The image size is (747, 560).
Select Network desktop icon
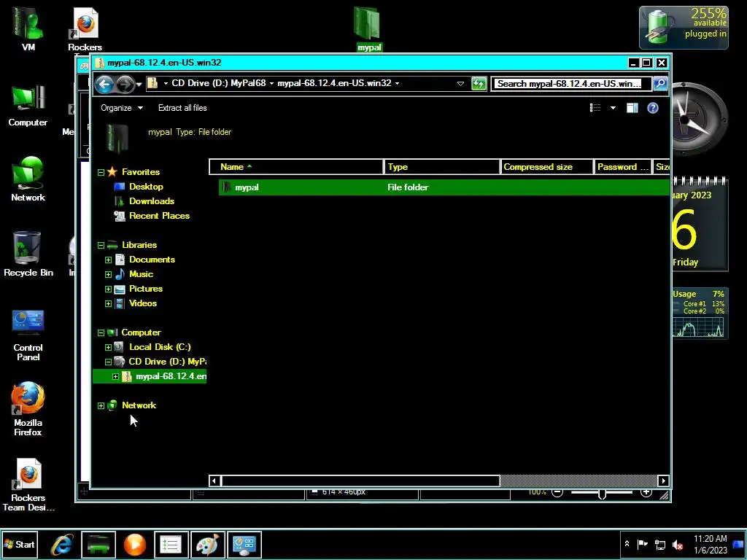point(28,179)
